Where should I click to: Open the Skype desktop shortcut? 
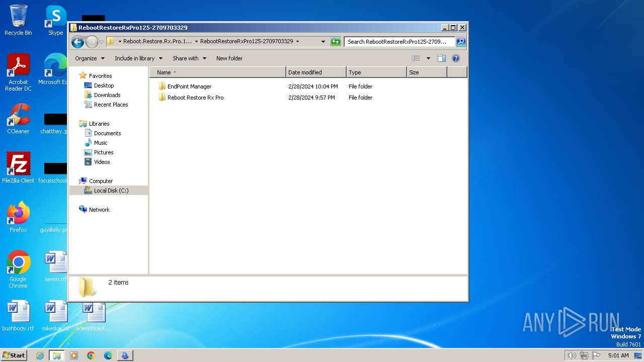click(56, 20)
